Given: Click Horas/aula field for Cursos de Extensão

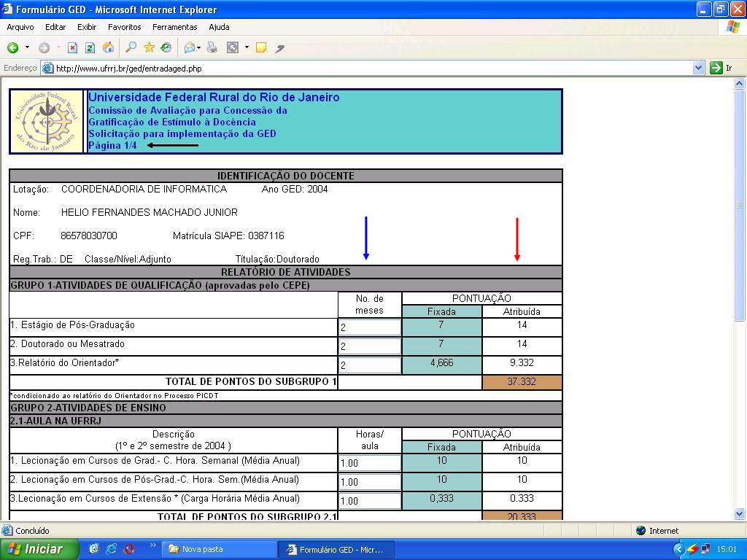Looking at the screenshot, I should [x=370, y=501].
